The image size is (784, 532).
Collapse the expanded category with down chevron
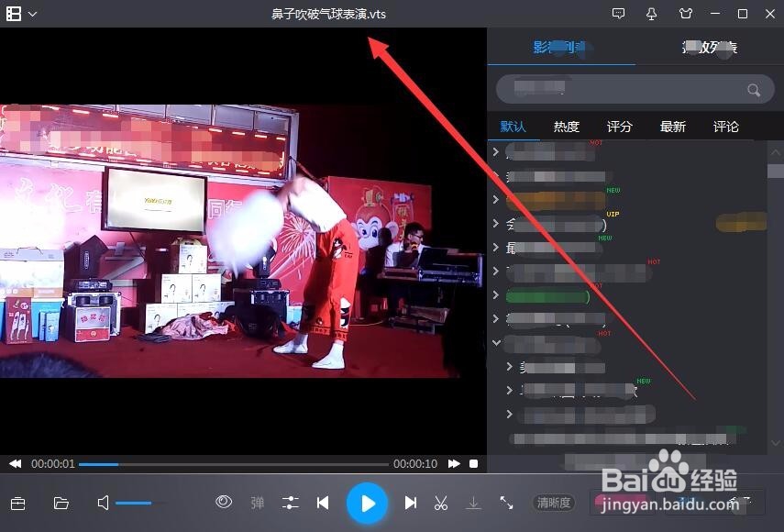point(496,342)
